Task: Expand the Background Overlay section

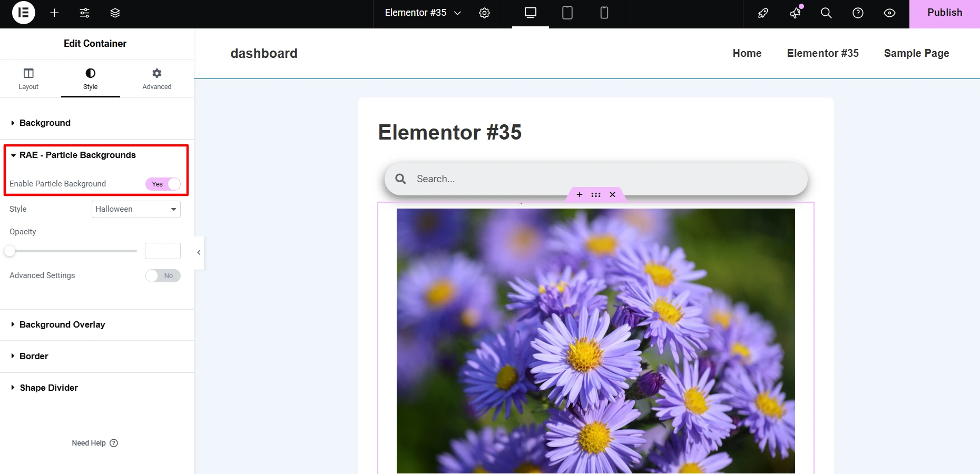Action: tap(97, 324)
